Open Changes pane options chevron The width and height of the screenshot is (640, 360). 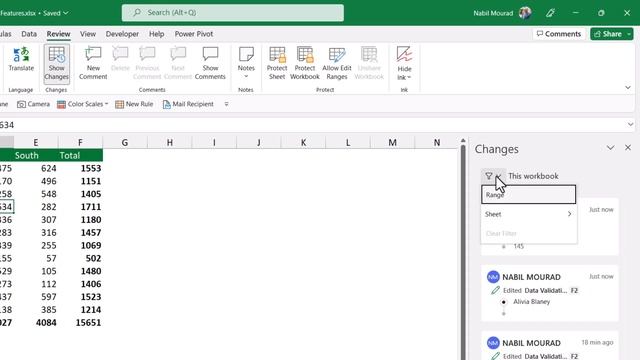[610, 148]
